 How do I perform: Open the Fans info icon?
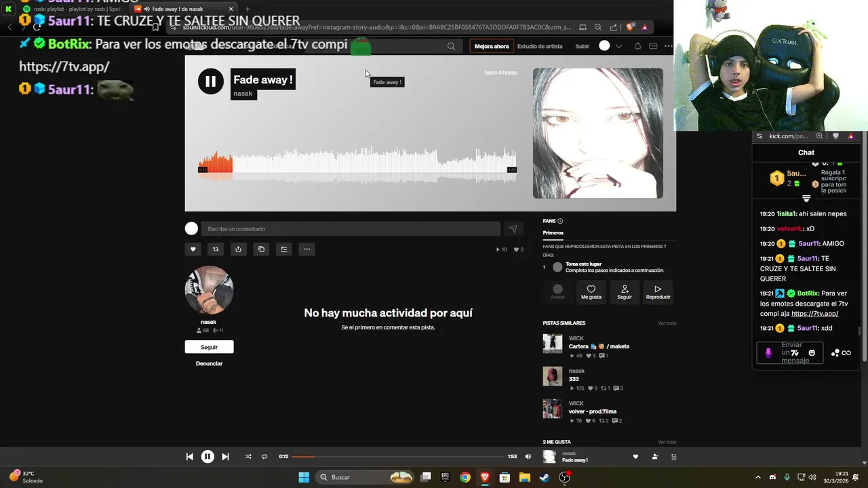pos(560,221)
